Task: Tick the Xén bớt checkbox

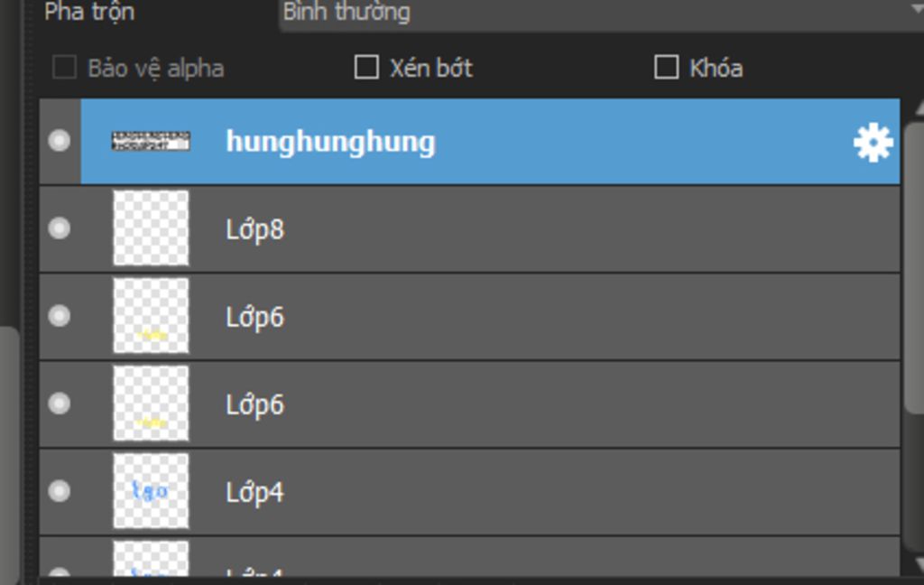Action: [366, 68]
